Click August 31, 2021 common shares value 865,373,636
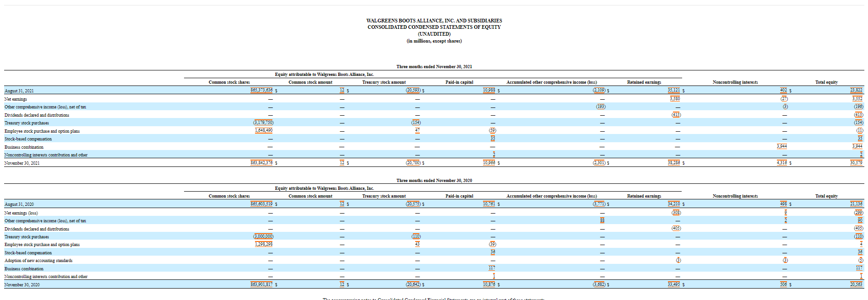 tap(261, 90)
